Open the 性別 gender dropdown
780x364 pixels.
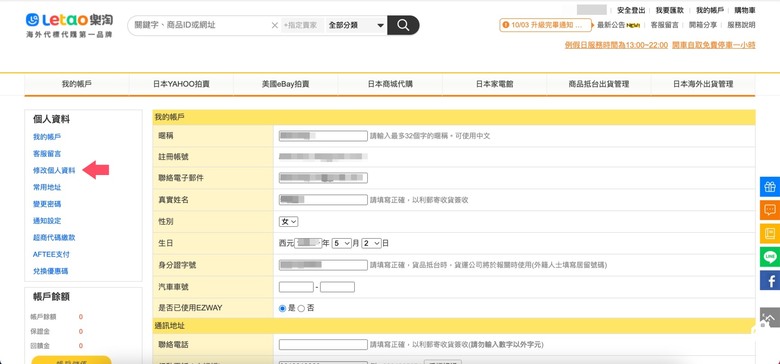[x=289, y=221]
